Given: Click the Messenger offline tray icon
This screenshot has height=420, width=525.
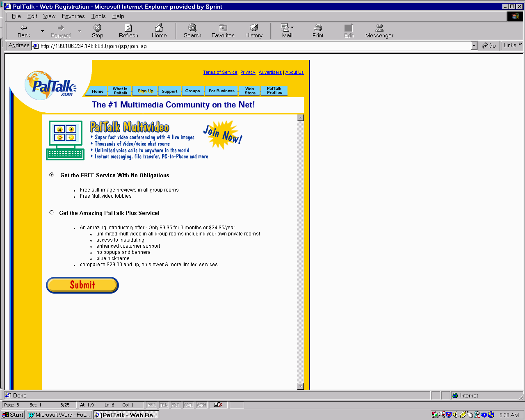Looking at the screenshot, I should click(x=477, y=415).
